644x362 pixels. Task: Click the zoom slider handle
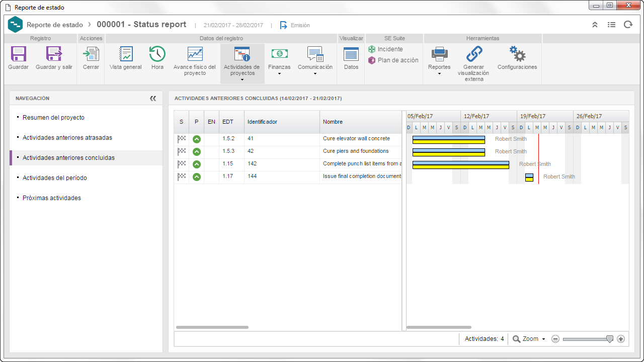tap(610, 339)
